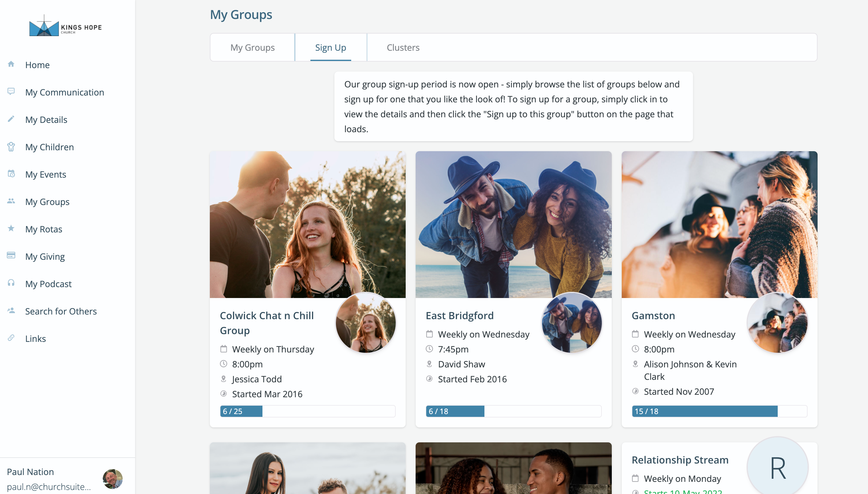This screenshot has width=868, height=494.
Task: Click the East Bridgford large cover photo
Action: click(x=513, y=225)
